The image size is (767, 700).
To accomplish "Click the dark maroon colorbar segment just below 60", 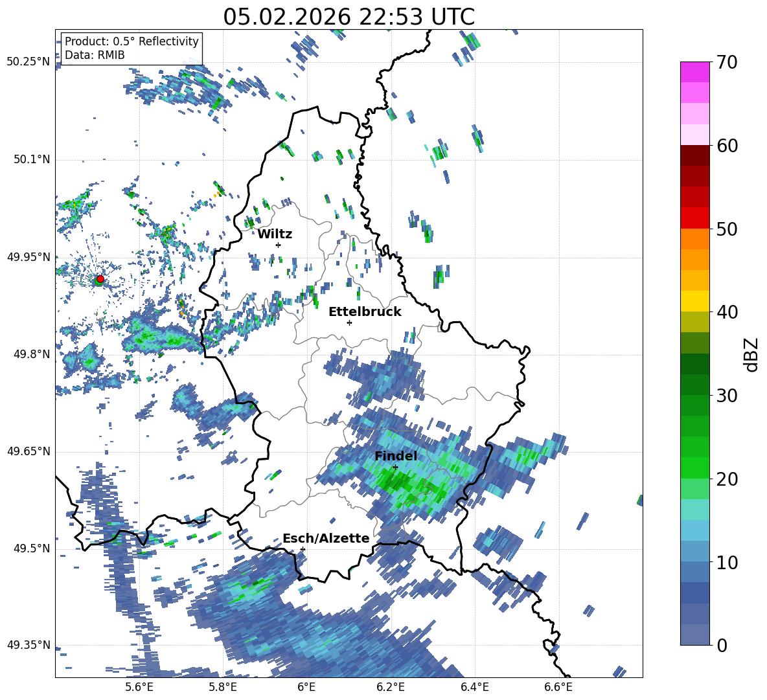I will tap(694, 156).
